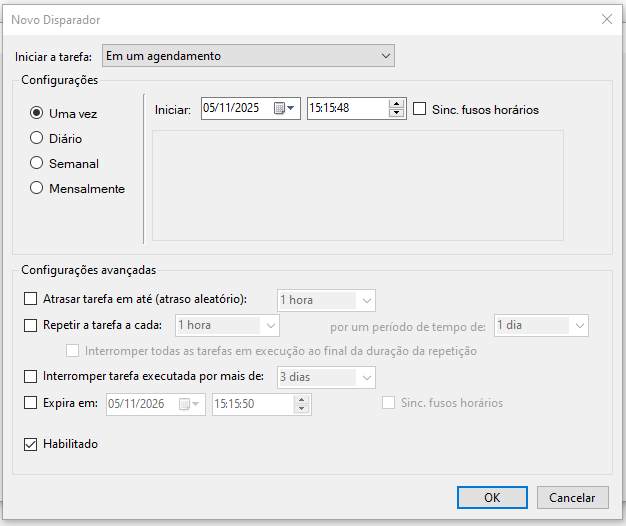Click the OK button

coord(492,498)
